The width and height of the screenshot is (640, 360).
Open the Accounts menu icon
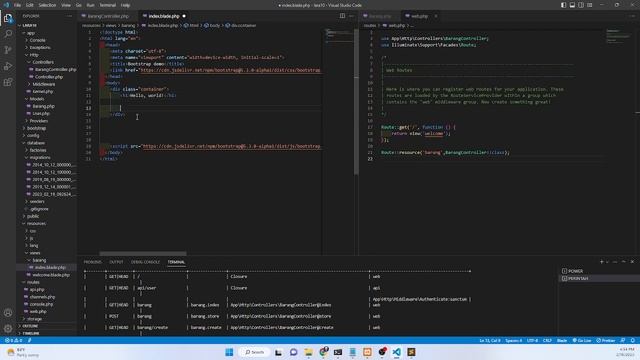pyautogui.click(x=8, y=313)
